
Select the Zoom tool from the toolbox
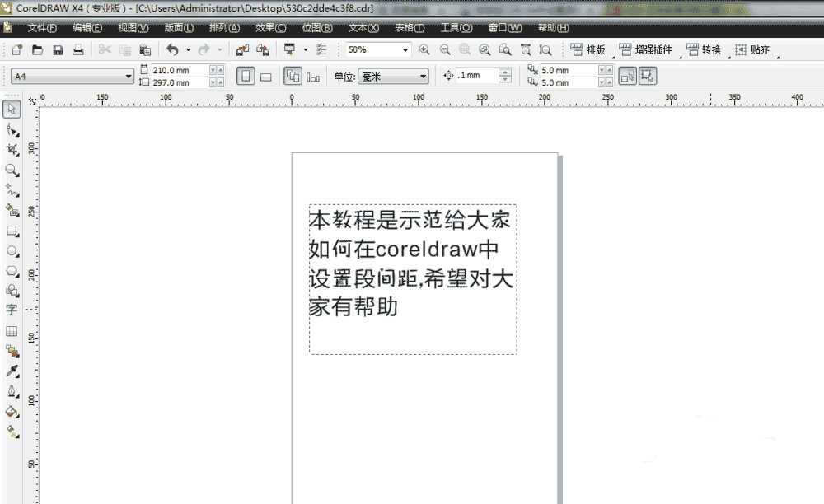click(12, 170)
